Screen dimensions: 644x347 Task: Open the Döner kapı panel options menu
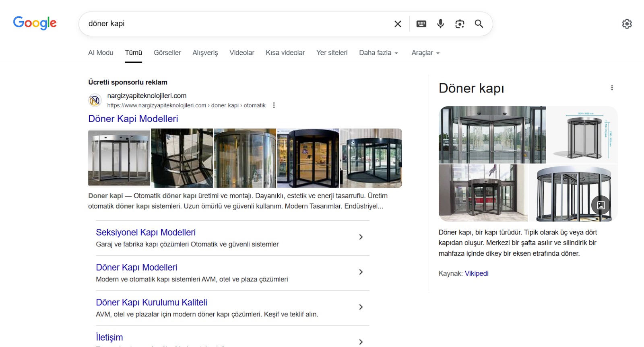point(612,88)
